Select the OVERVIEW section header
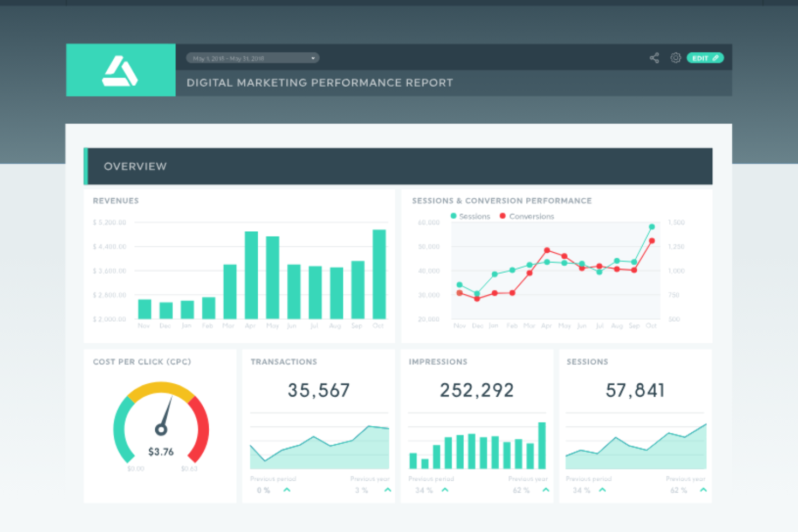798x532 pixels. (x=398, y=166)
